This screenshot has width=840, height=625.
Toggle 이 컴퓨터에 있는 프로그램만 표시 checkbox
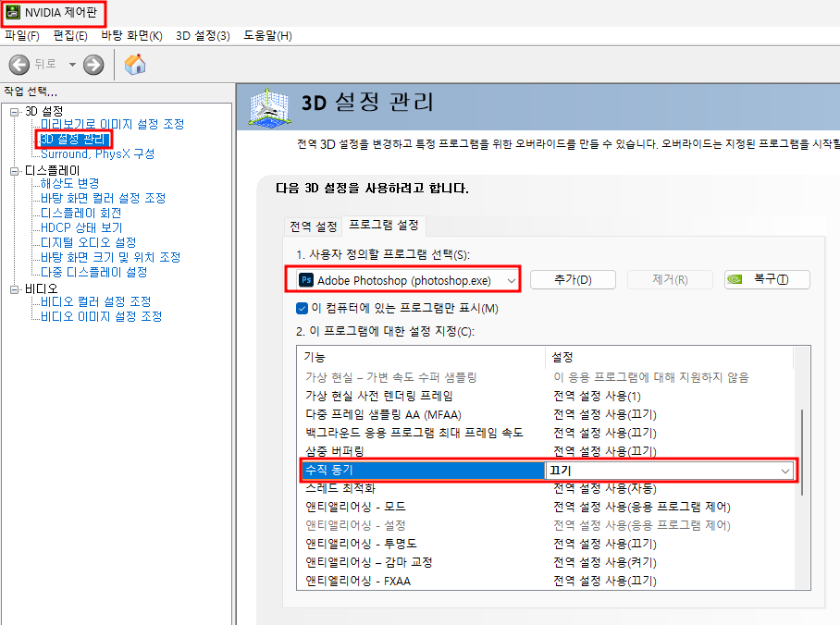(302, 309)
